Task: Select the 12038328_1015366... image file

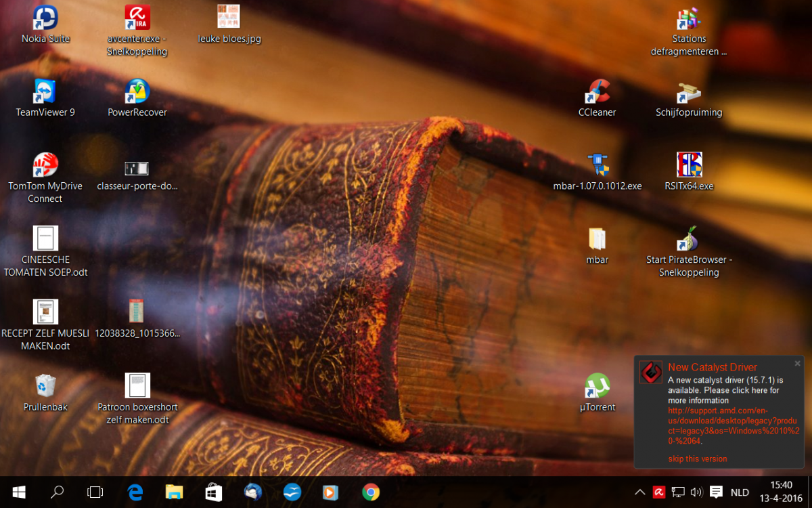Action: (x=137, y=311)
